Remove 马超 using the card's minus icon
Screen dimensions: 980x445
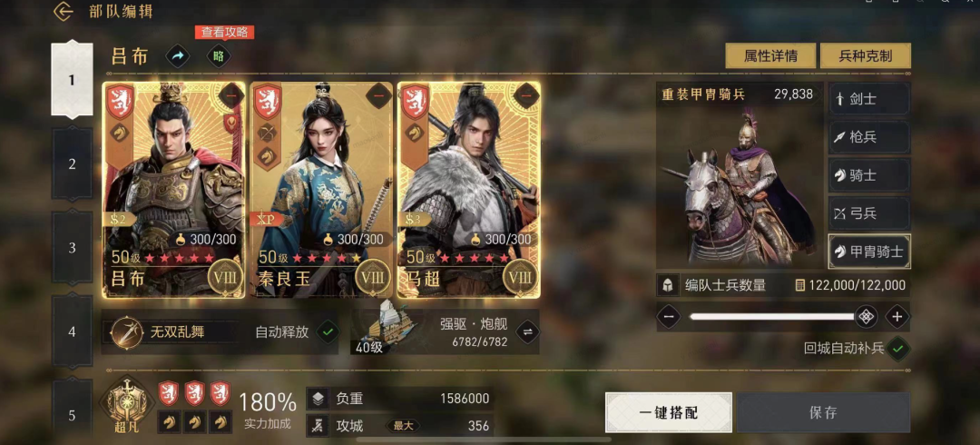tap(526, 95)
